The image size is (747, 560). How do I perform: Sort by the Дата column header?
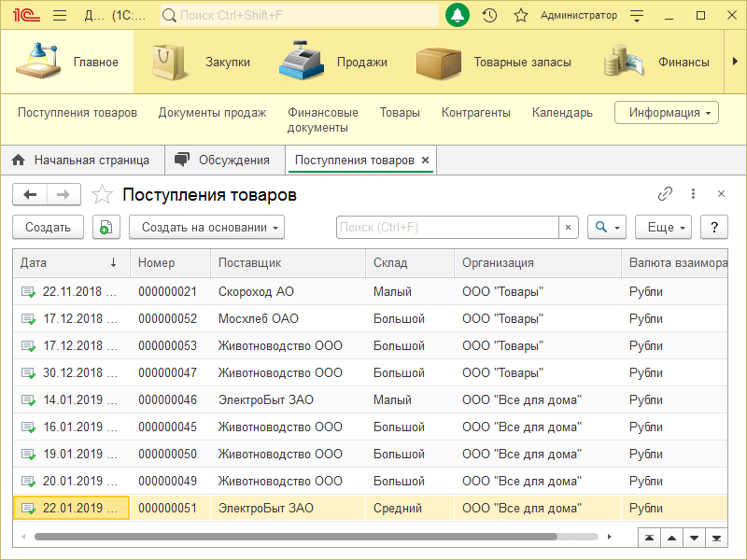coord(72,263)
